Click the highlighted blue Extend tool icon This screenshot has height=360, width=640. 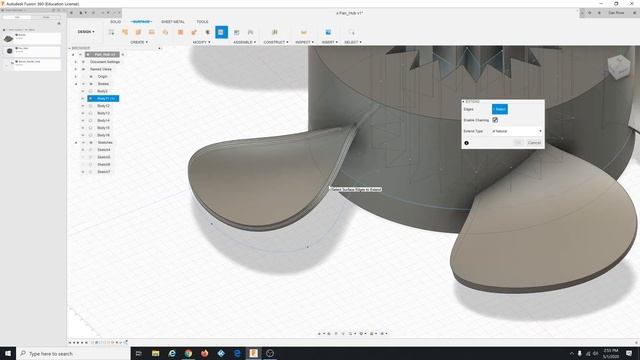[221, 32]
